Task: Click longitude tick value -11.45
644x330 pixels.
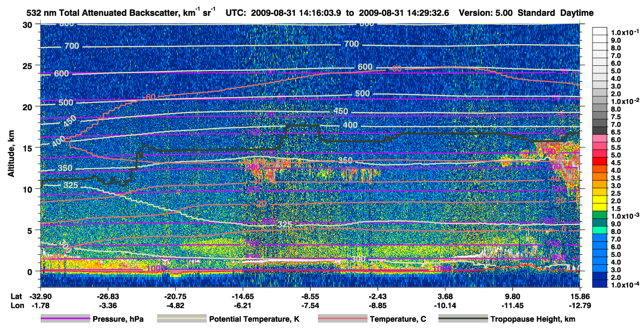Action: 513,305
